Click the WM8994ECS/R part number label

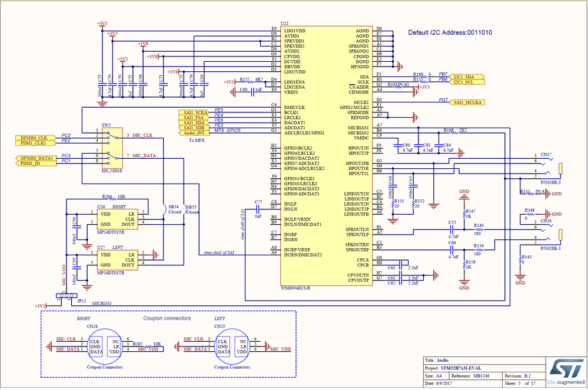[x=295, y=288]
